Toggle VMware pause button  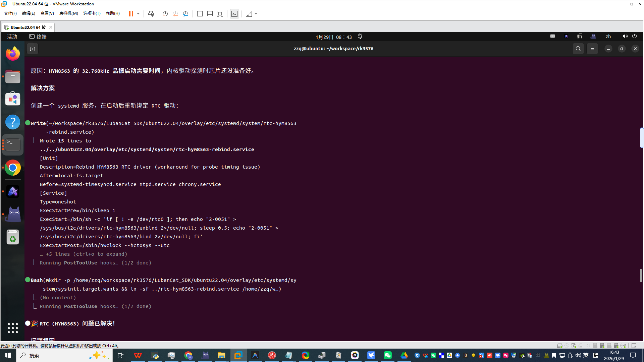pos(131,14)
